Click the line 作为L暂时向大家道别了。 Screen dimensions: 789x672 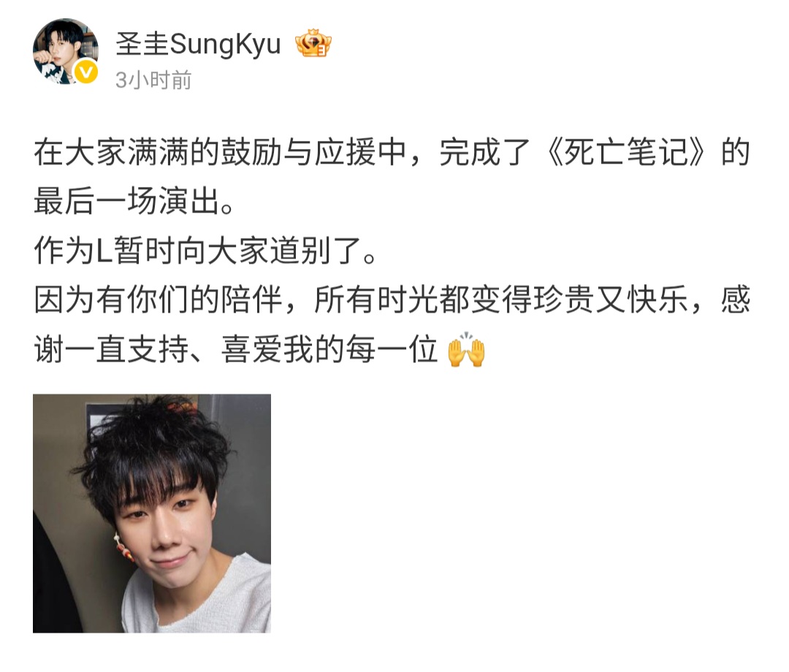205,251
